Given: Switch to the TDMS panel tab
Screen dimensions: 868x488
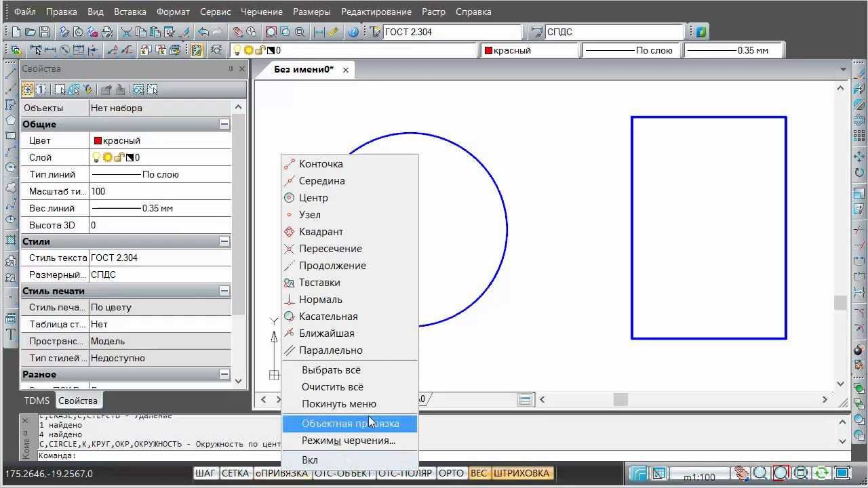Looking at the screenshot, I should 37,401.
